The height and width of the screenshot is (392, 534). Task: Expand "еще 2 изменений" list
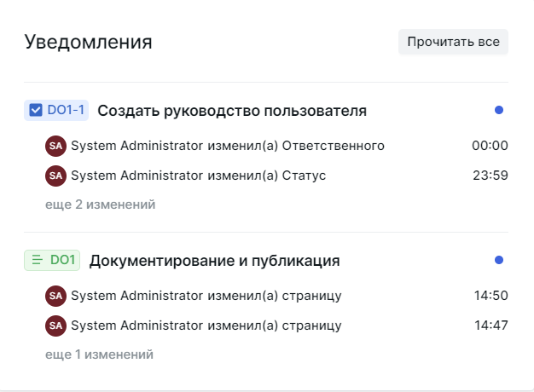click(x=100, y=205)
